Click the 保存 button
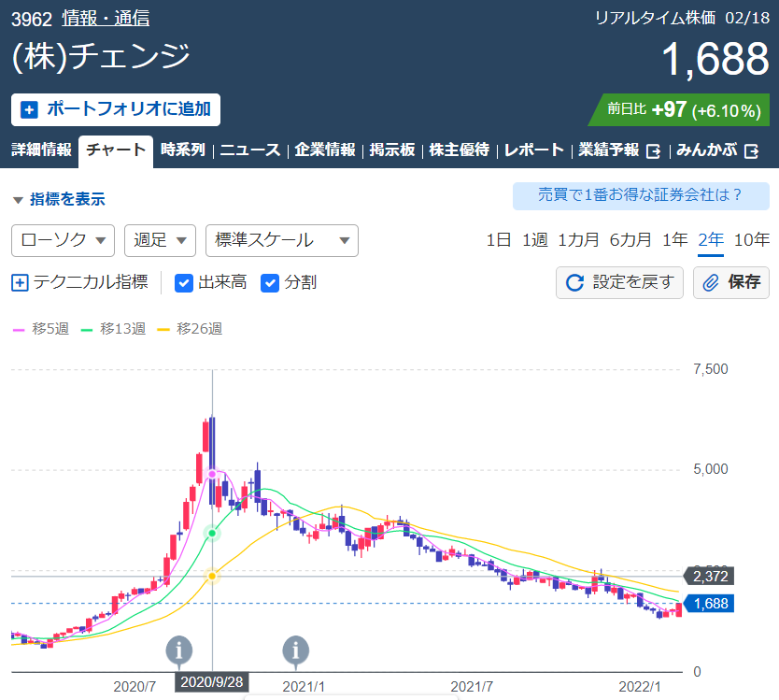Image resolution: width=779 pixels, height=700 pixels. 730,283
